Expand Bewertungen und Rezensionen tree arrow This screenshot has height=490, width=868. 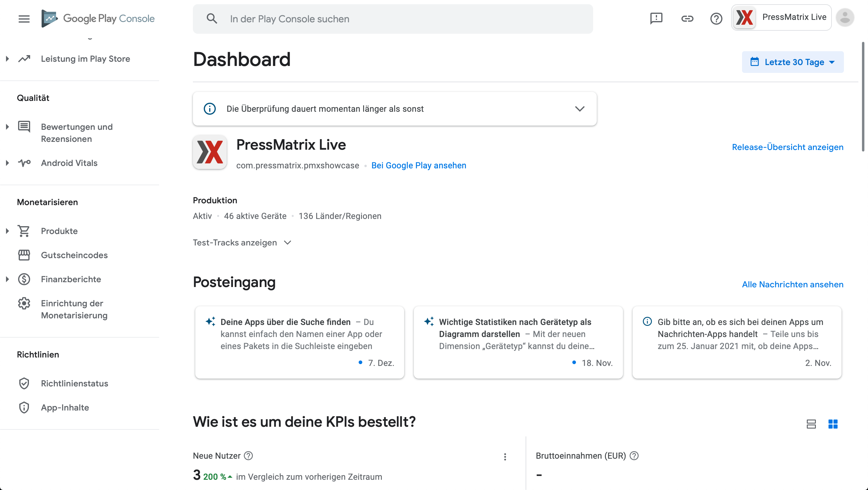pos(8,127)
